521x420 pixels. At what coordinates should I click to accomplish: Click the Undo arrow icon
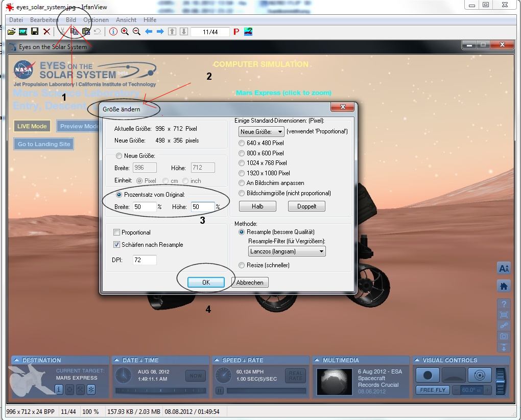[x=98, y=32]
